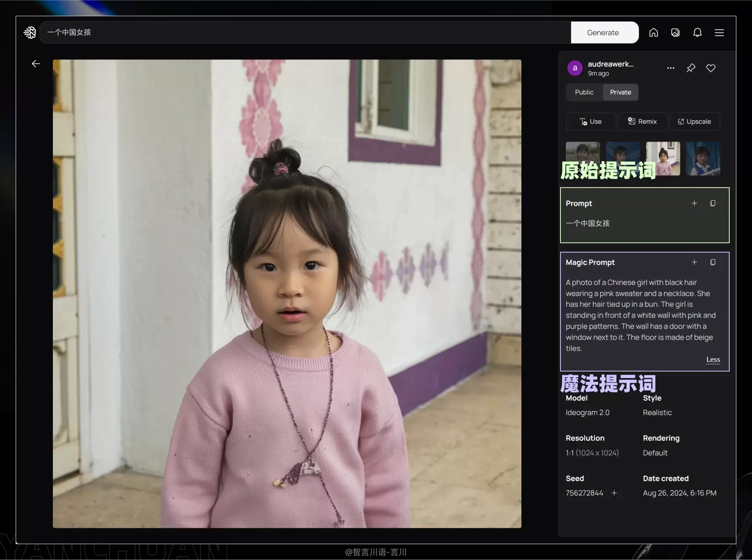This screenshot has width=752, height=560.
Task: Like the image with the heart icon
Action: point(711,68)
